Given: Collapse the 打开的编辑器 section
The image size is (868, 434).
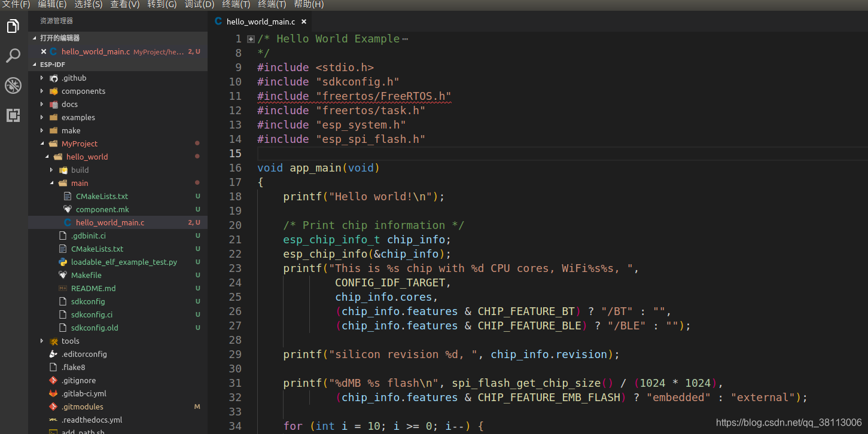Looking at the screenshot, I should coord(35,38).
